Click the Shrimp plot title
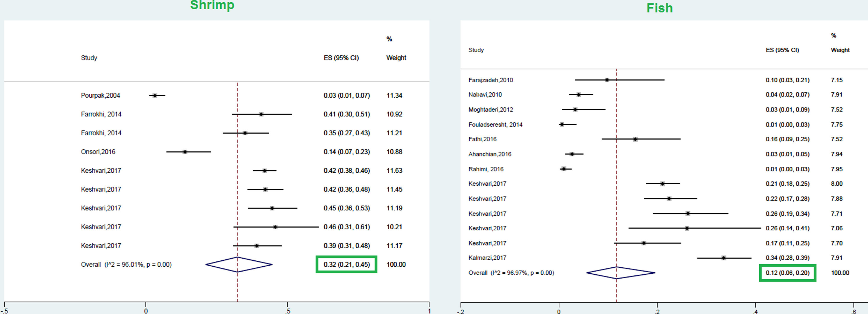This screenshot has height=314, width=868. (212, 5)
